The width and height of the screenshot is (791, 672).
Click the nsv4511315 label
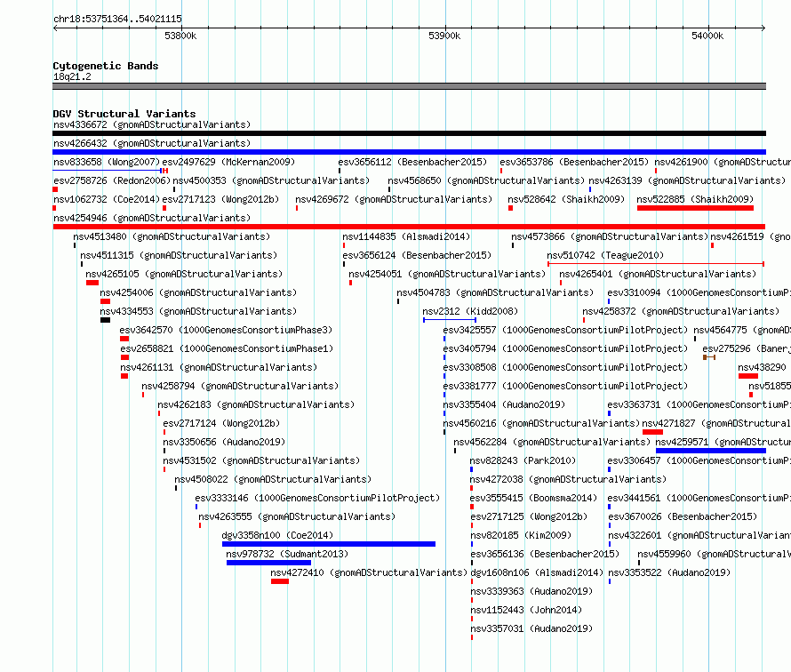point(179,255)
